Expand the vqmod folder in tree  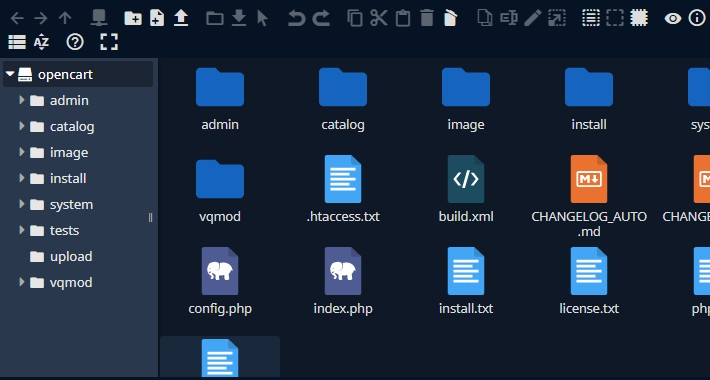[21, 282]
